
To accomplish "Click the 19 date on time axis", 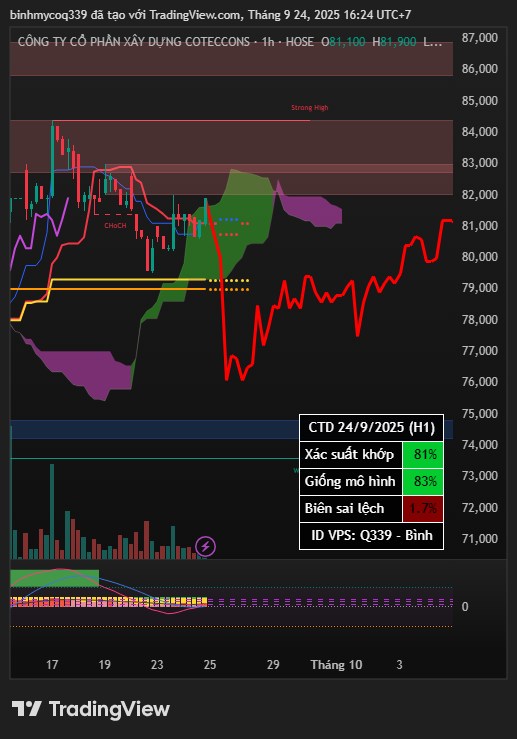I will tap(105, 665).
